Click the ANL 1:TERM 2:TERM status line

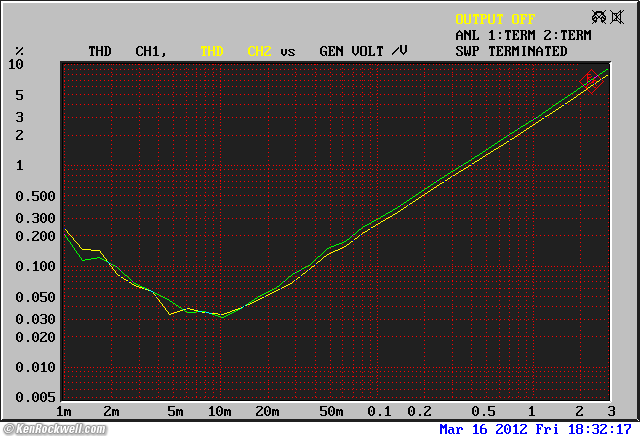tap(523, 36)
